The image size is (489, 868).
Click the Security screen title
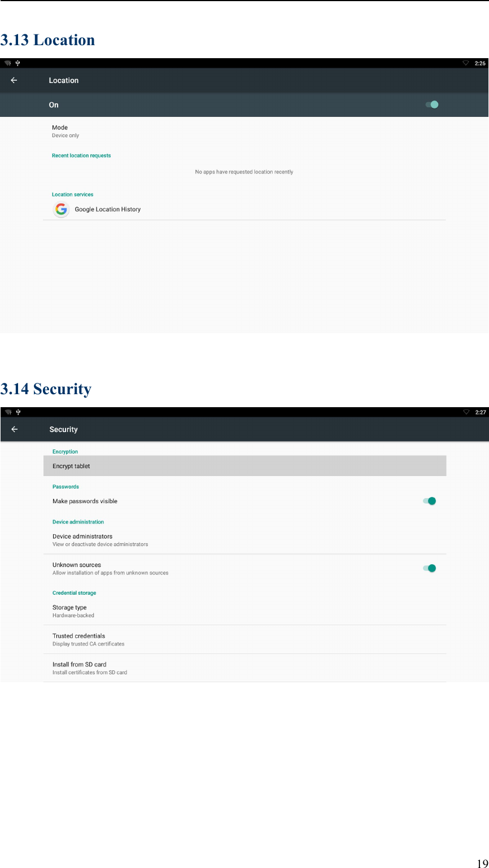coord(63,429)
